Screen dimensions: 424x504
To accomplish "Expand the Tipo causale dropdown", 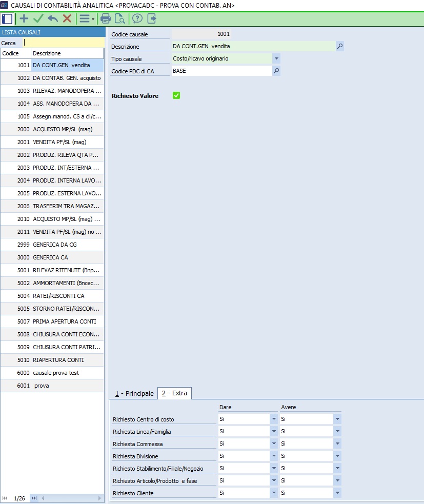I will point(276,58).
